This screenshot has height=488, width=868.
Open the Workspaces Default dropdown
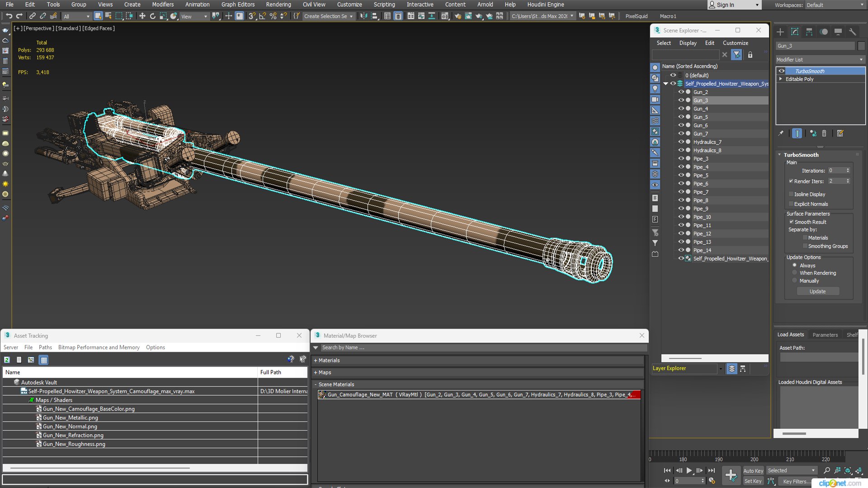click(835, 5)
